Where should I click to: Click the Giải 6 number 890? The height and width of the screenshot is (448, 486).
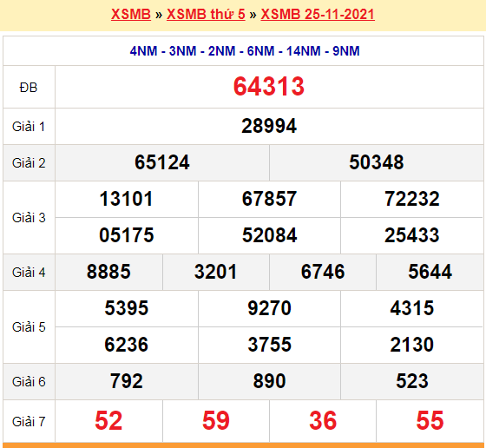click(x=269, y=381)
